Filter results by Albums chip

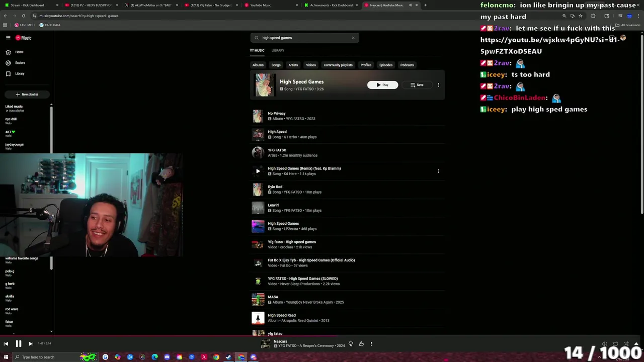coord(258,65)
